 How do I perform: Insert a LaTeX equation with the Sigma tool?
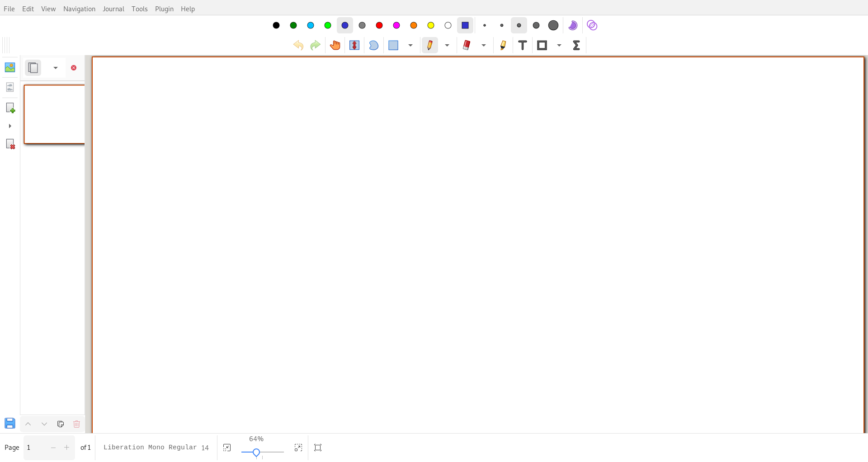(576, 45)
